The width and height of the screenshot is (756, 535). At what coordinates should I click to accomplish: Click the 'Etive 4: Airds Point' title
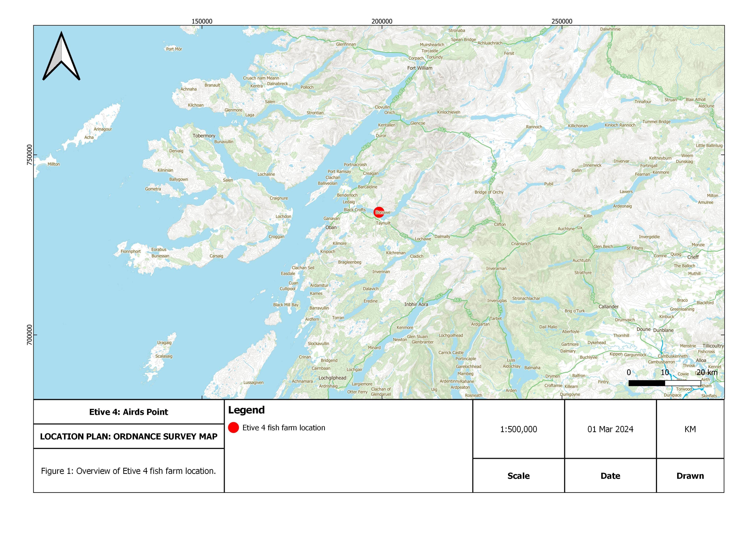click(x=128, y=412)
